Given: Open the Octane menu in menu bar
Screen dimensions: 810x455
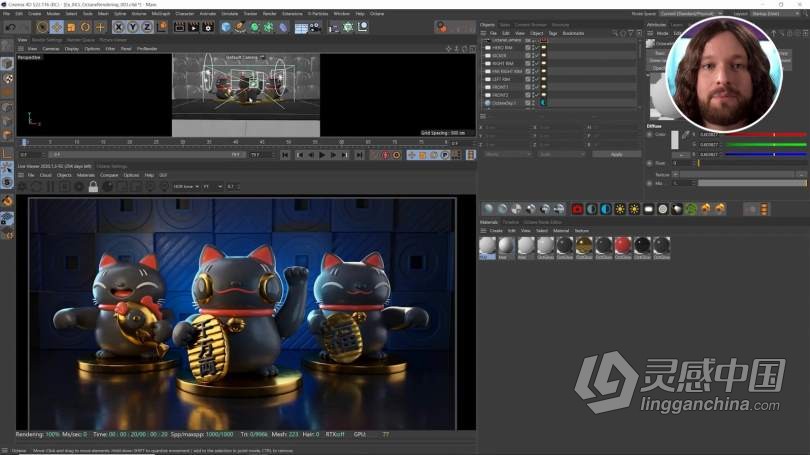Looking at the screenshot, I should pos(377,13).
